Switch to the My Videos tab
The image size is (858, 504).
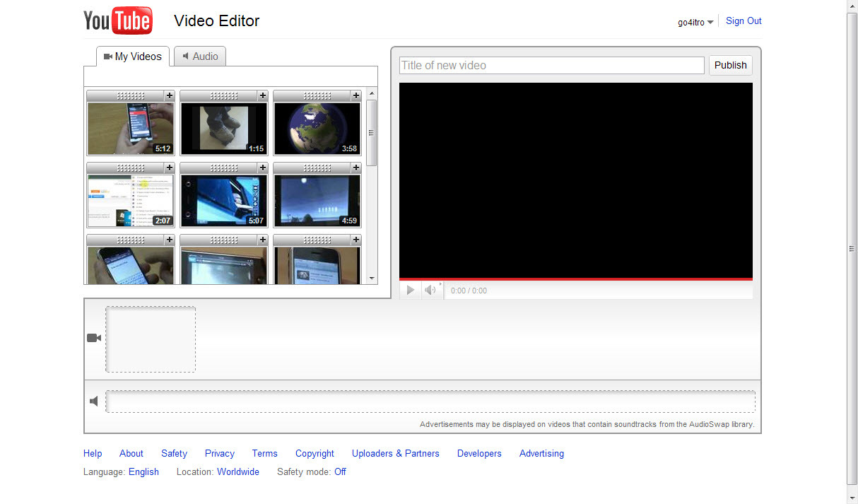click(x=133, y=57)
